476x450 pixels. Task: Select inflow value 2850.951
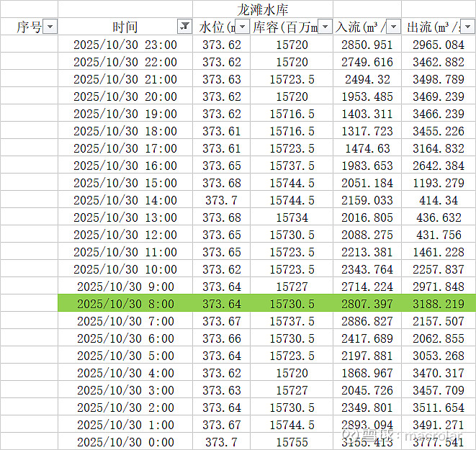point(367,45)
